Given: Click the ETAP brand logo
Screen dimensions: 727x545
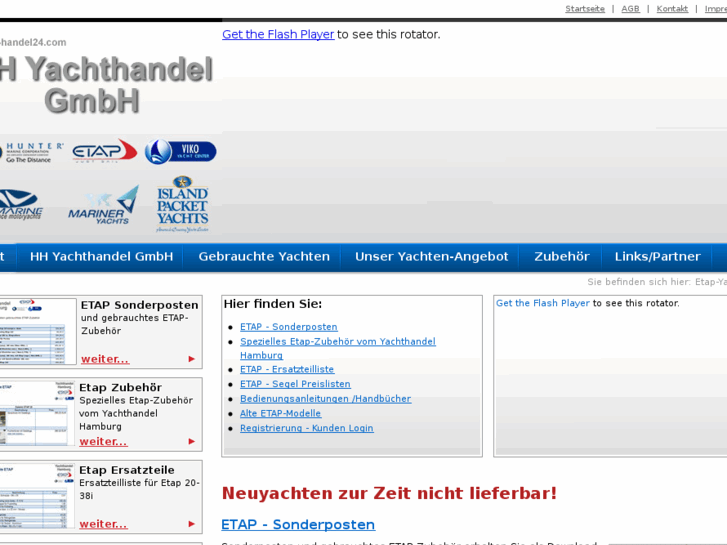Looking at the screenshot, I should (105, 151).
